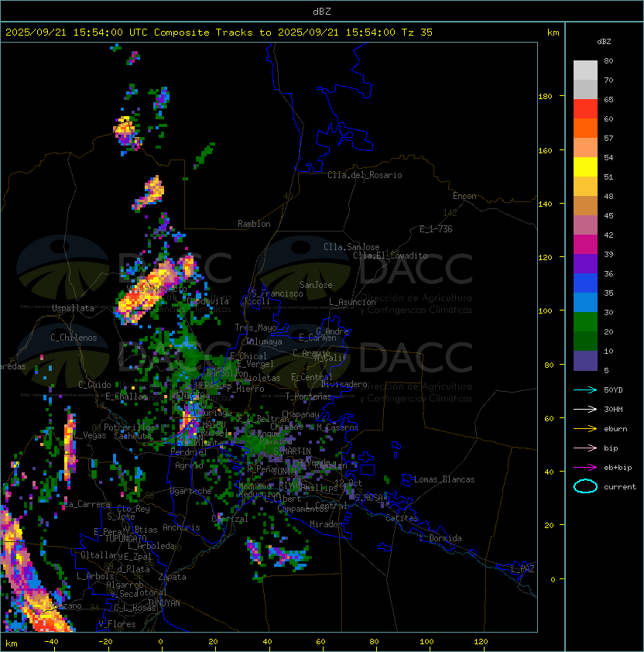Click the Catitas label
This screenshot has height=652, width=644.
click(x=402, y=518)
